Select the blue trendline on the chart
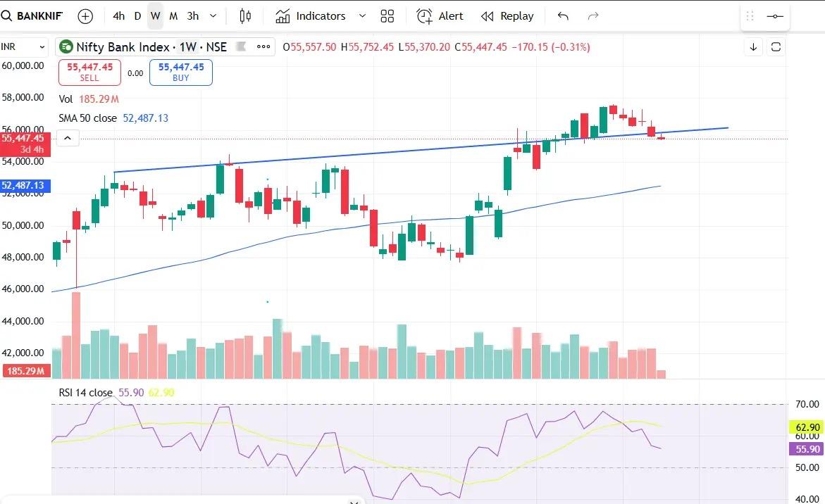 [421, 150]
